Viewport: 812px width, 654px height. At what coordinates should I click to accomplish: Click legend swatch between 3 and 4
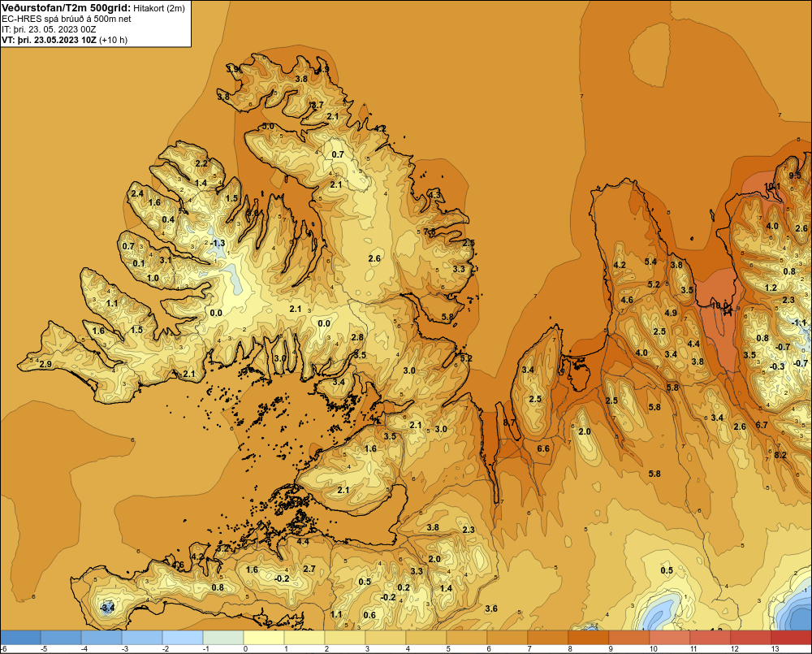385,637
